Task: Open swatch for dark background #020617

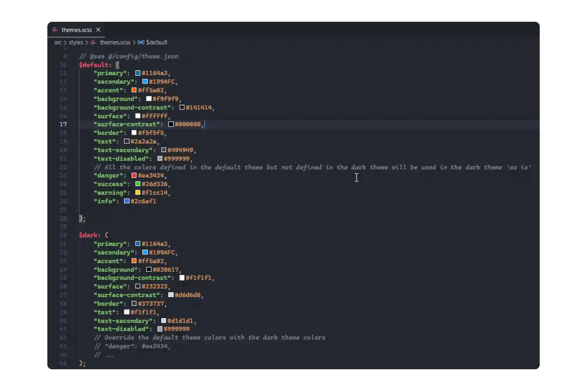Action: tap(149, 270)
